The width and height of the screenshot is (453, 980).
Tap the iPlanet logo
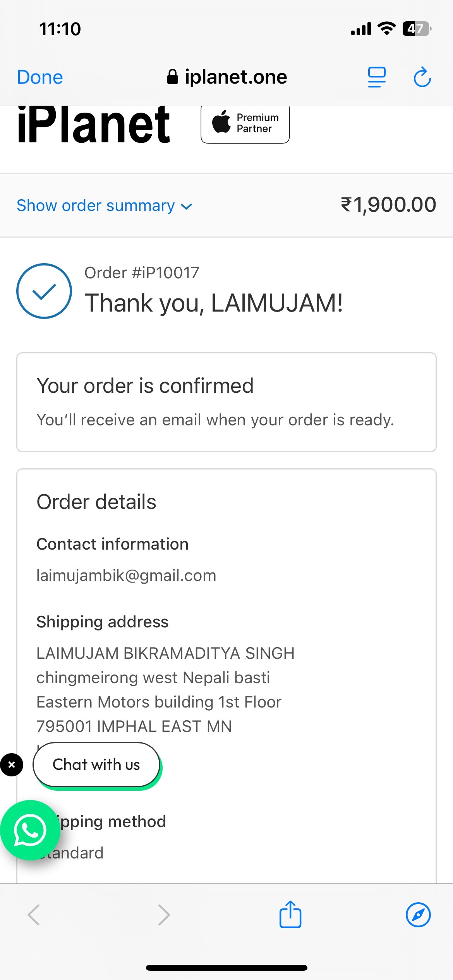tap(93, 125)
